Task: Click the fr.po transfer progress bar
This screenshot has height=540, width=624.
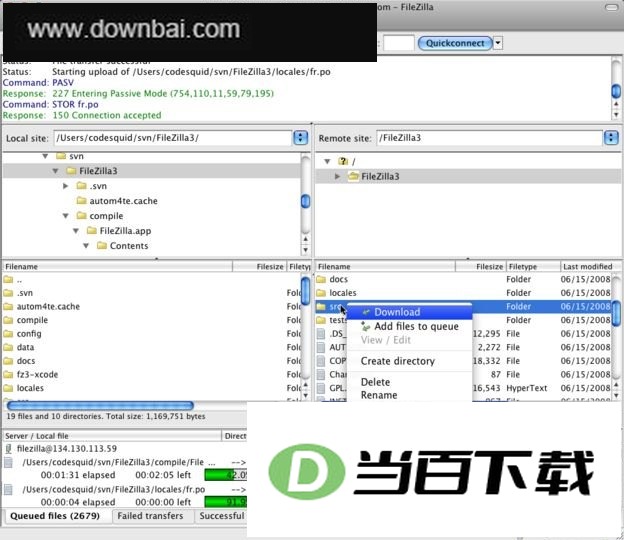Action: pos(226,502)
